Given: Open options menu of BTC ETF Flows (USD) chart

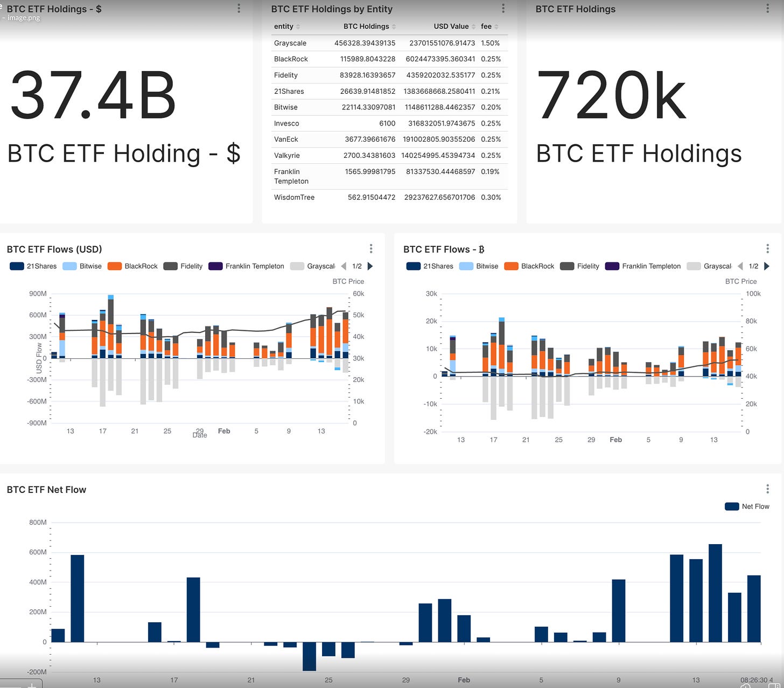Looking at the screenshot, I should point(371,248).
